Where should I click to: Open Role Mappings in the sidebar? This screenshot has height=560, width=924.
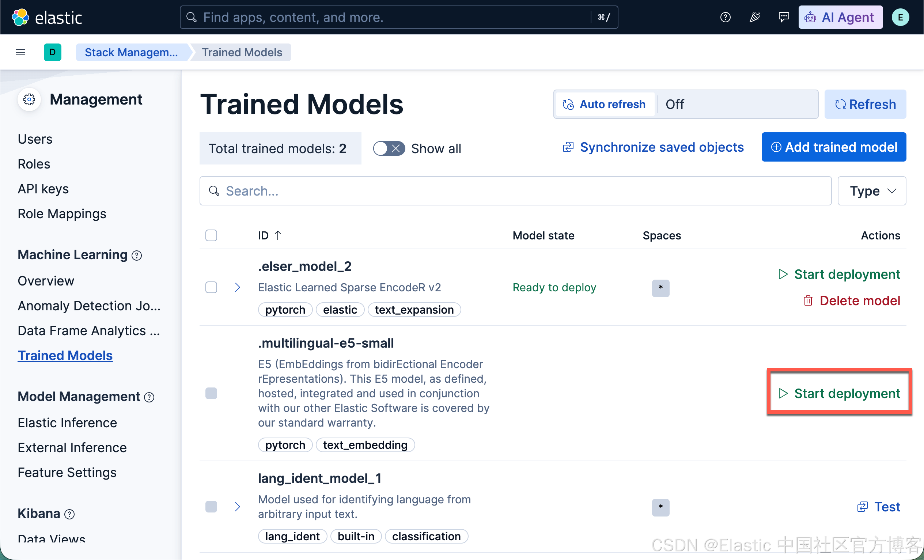tap(62, 213)
